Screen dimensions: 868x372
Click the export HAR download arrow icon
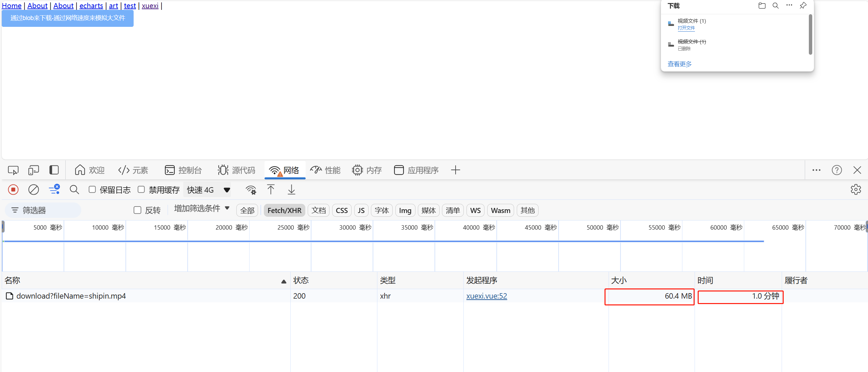click(291, 190)
